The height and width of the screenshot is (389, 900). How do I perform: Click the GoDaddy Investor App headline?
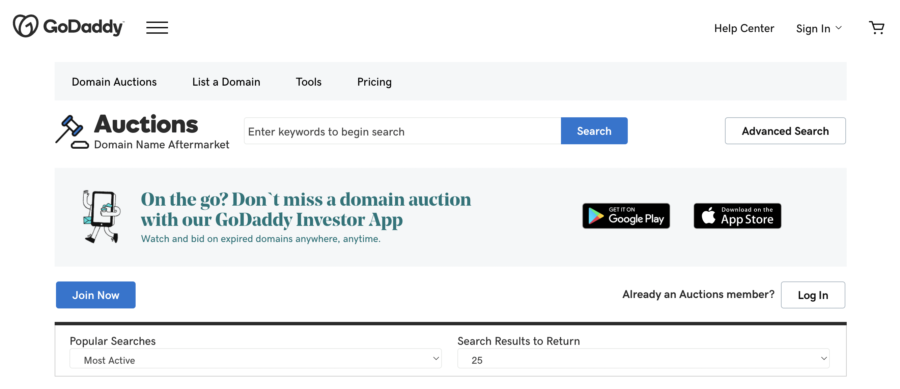(x=306, y=209)
